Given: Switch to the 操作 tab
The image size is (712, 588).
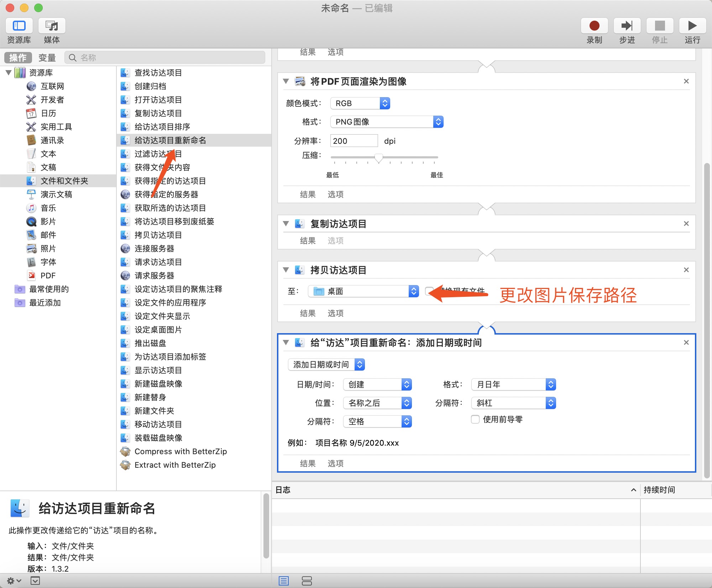Looking at the screenshot, I should pos(18,58).
